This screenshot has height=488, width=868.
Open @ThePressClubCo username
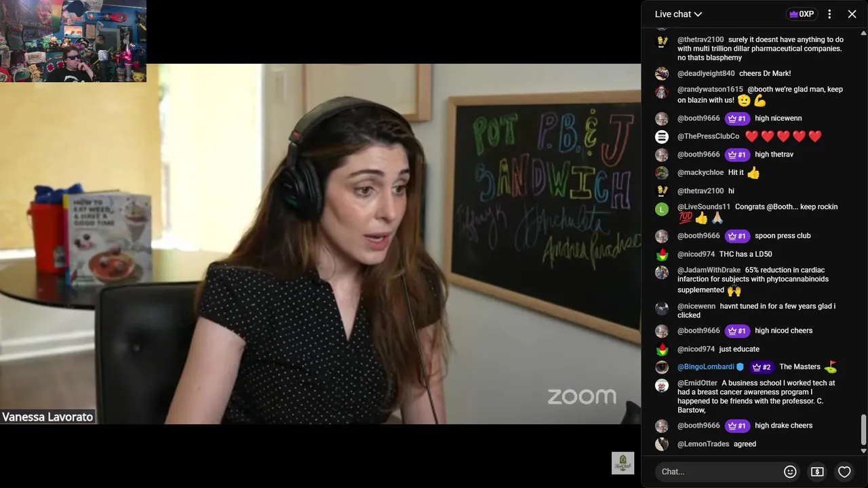coord(708,136)
